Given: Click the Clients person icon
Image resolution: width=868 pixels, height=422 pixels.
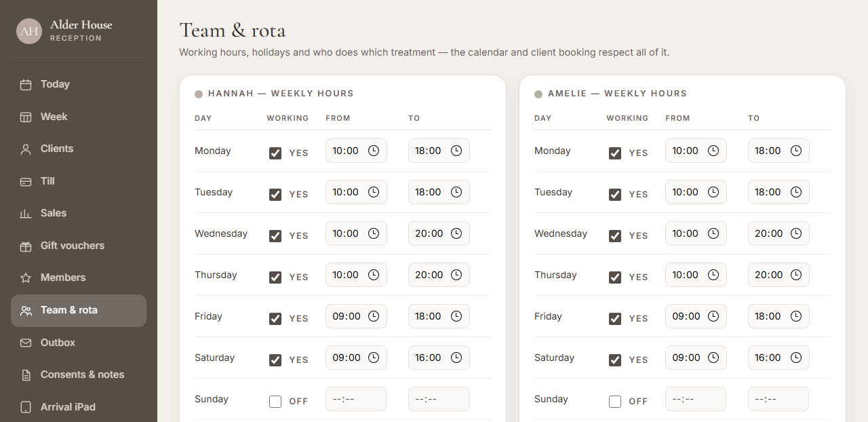Looking at the screenshot, I should [x=26, y=149].
